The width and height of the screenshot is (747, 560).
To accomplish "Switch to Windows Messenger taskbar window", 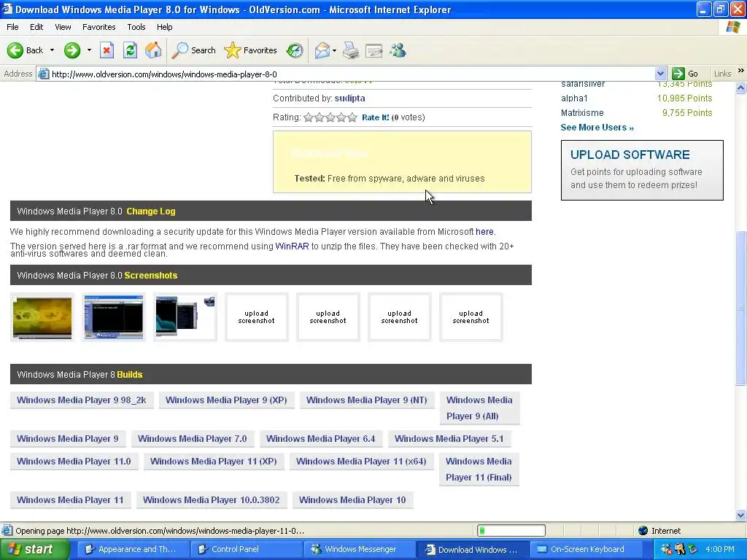I will (359, 549).
